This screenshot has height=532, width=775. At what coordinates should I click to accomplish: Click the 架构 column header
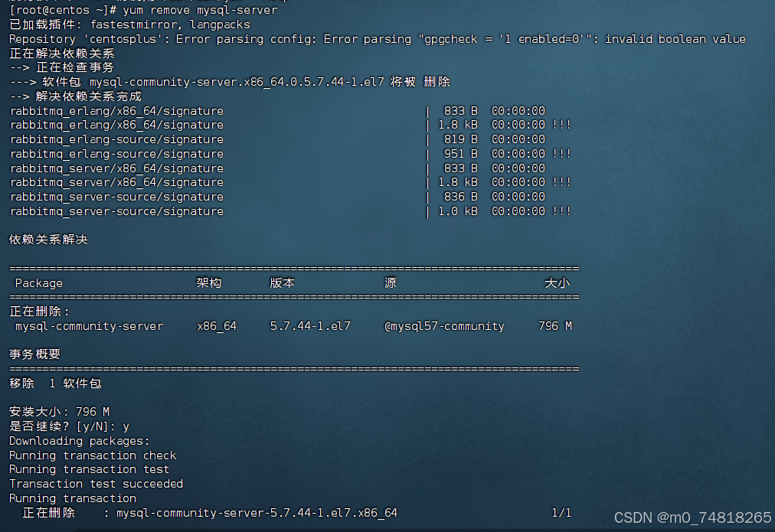(x=208, y=282)
